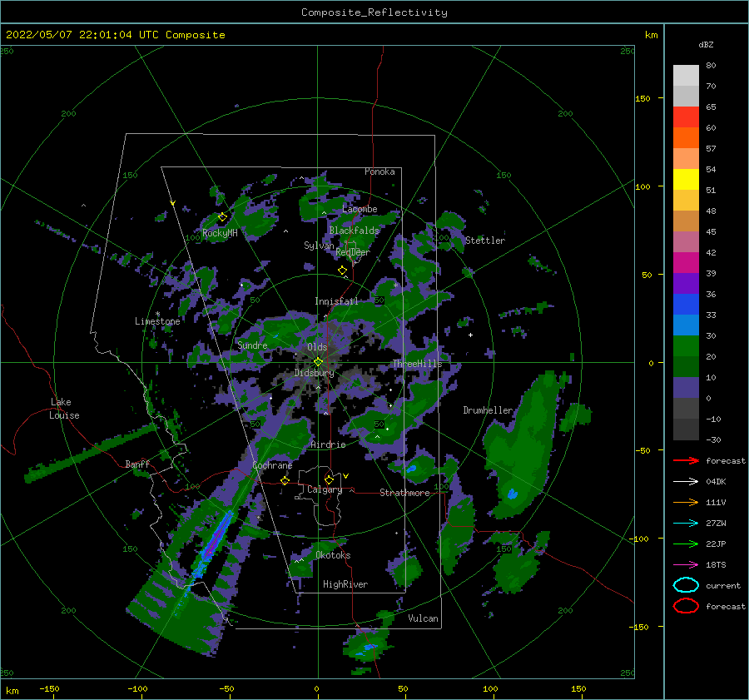Pick the orange swatch between 60 and 57 dBZ
Viewport: 749px width, 700px height.
686,138
